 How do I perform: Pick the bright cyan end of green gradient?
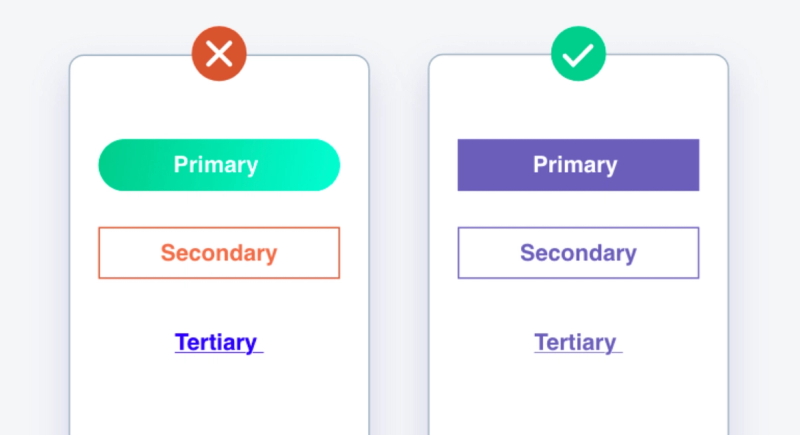tap(319, 165)
